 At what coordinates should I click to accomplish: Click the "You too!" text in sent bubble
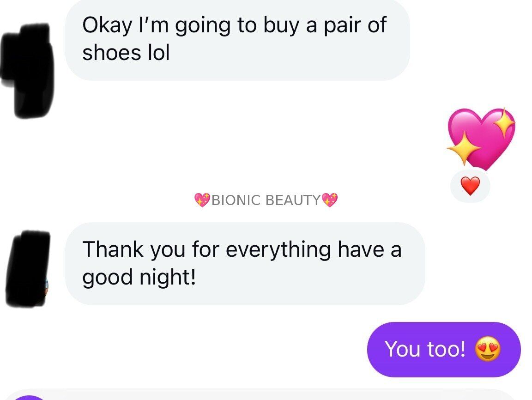click(x=425, y=349)
